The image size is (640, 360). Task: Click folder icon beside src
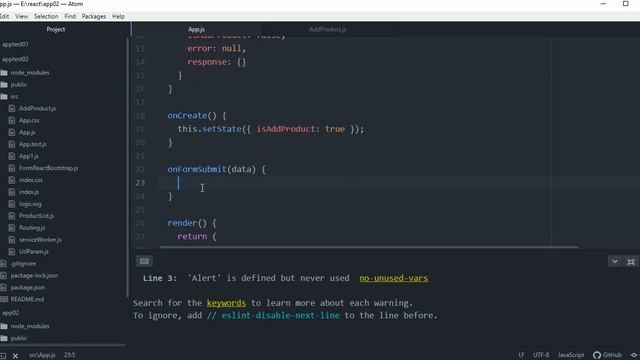[4, 97]
